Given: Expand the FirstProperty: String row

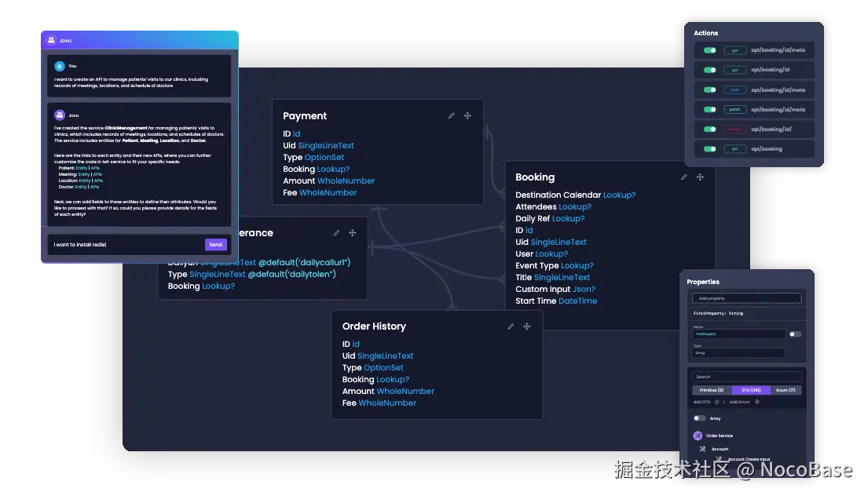Looking at the screenshot, I should [746, 313].
